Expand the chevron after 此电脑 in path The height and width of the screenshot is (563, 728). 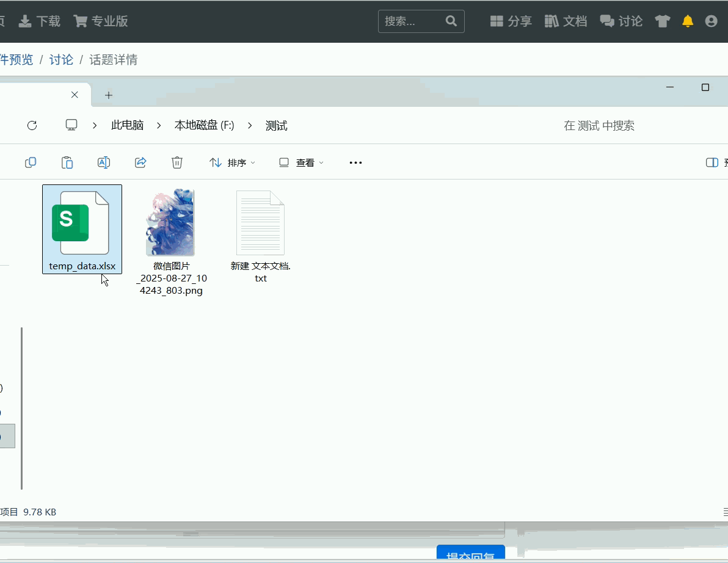click(x=159, y=125)
